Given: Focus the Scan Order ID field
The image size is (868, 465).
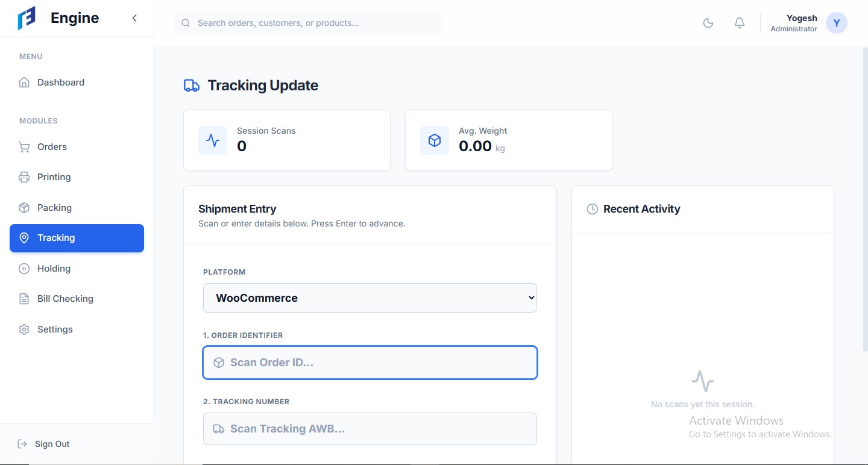Looking at the screenshot, I should (370, 363).
